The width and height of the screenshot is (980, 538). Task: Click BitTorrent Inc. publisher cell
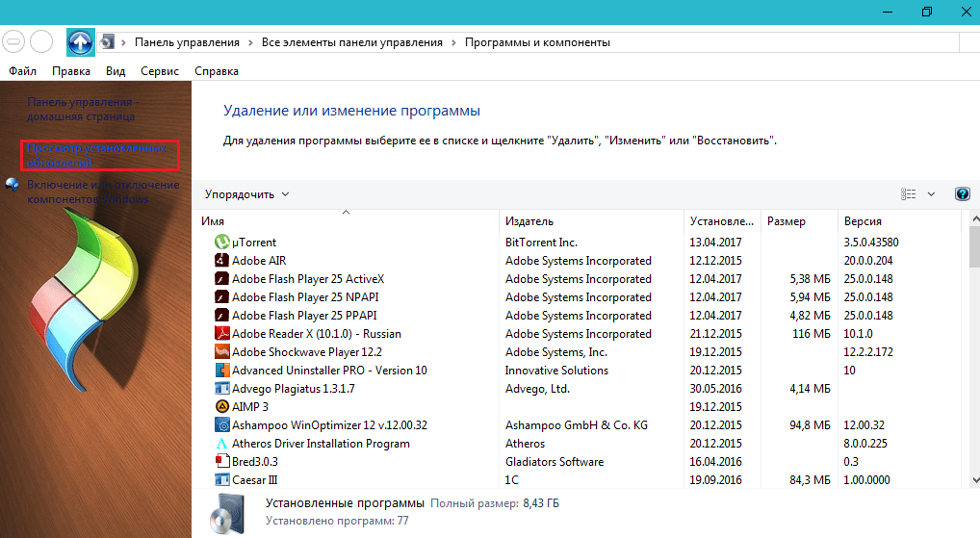(541, 243)
